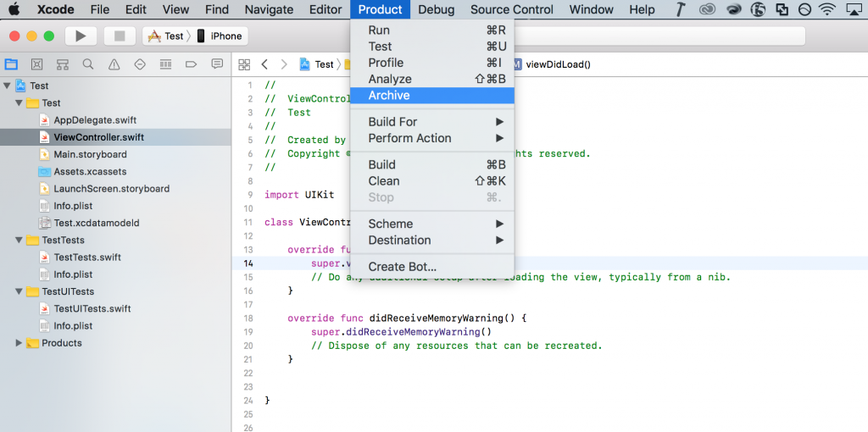Select the Test scheme in toolbar
The width and height of the screenshot is (868, 432).
pos(167,36)
